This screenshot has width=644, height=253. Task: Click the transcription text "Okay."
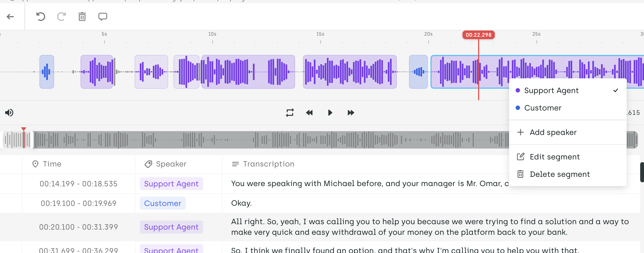point(242,203)
